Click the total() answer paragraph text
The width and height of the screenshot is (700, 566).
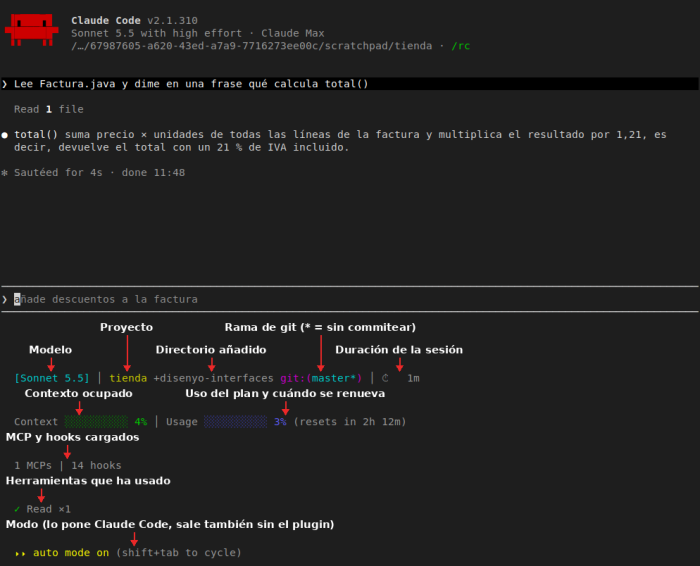point(340,141)
